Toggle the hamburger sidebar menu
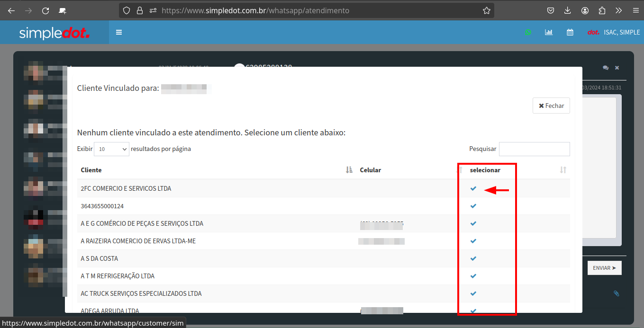This screenshot has width=644, height=328. [x=119, y=33]
